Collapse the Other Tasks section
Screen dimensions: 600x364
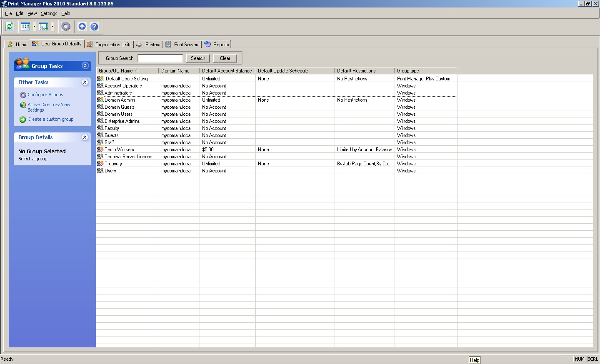point(85,82)
